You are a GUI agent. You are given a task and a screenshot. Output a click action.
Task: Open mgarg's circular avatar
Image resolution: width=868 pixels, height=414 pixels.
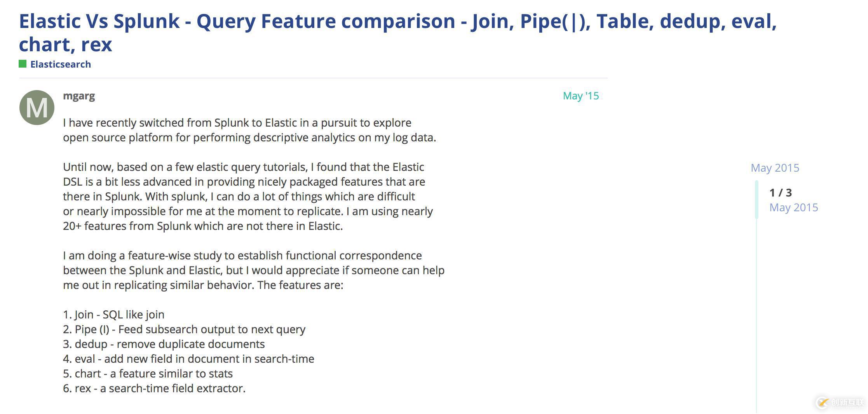[37, 108]
